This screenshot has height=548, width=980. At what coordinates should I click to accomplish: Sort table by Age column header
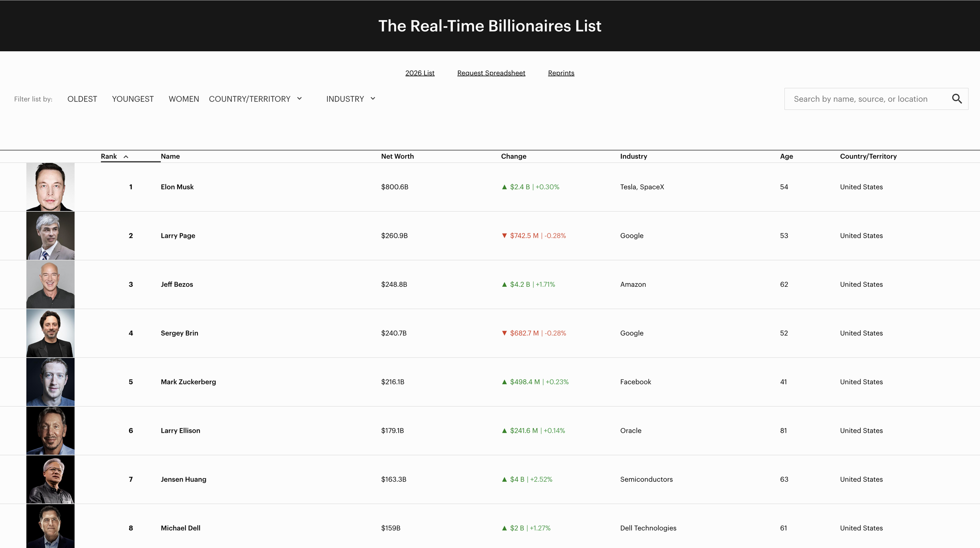pos(786,156)
